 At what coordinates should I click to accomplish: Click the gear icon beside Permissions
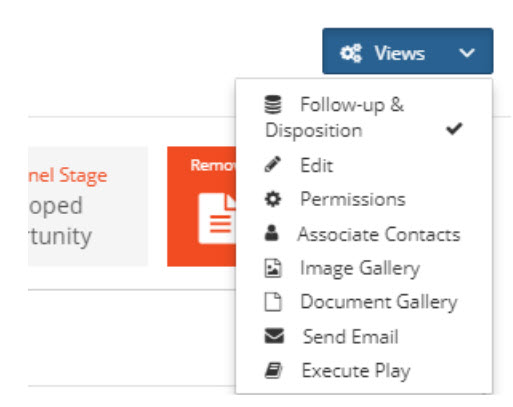pos(273,199)
